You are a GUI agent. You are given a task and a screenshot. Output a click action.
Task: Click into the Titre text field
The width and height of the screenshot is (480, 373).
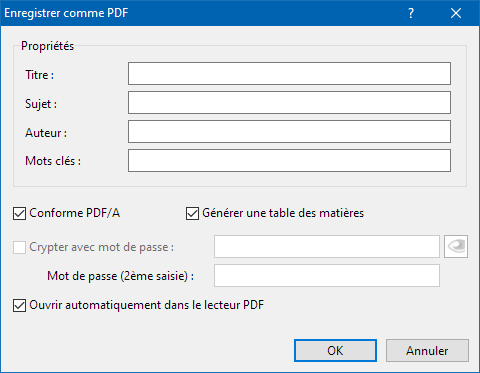tap(289, 73)
